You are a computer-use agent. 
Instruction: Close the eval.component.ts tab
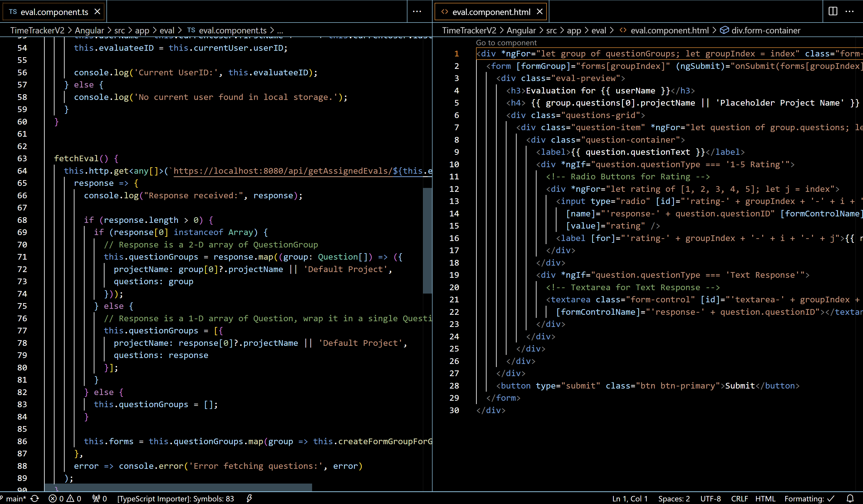pos(97,12)
